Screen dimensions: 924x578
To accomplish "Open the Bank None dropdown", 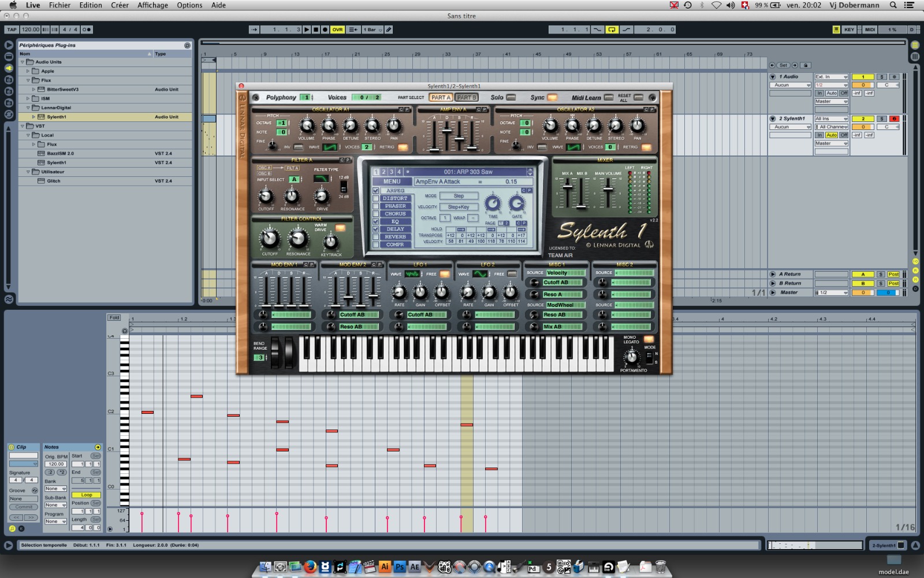I will (x=55, y=489).
